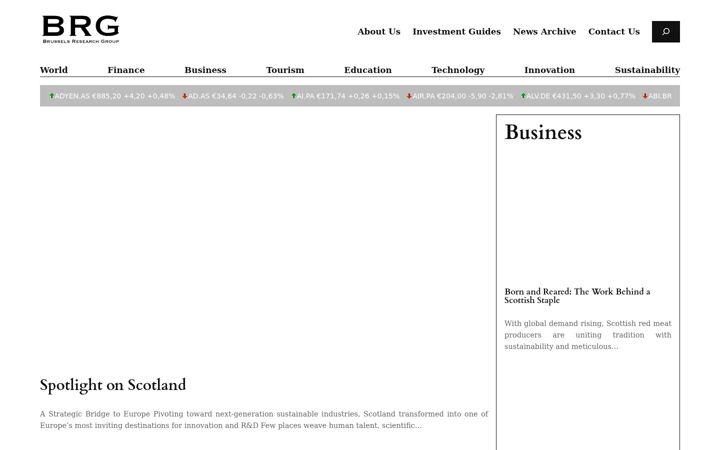This screenshot has width=720, height=450.
Task: Open the Sustainability category
Action: (647, 70)
